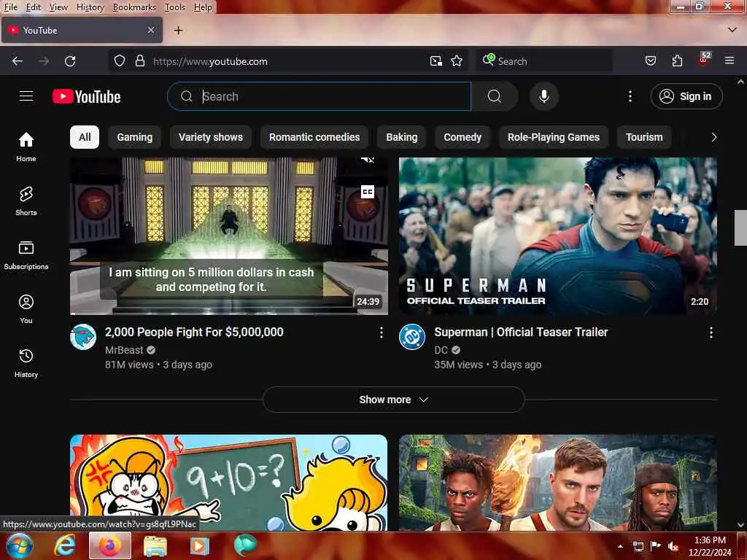Show hidden system tray icons
The image size is (747, 560).
pyautogui.click(x=620, y=545)
